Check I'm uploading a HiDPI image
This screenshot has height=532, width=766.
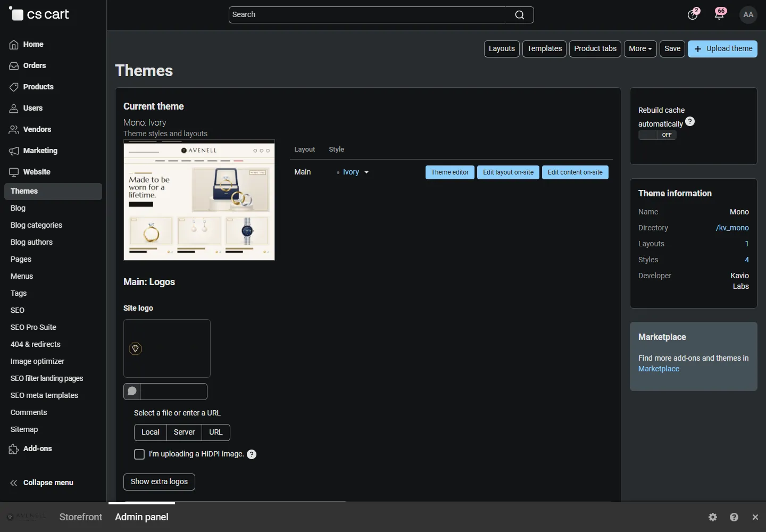tap(139, 454)
